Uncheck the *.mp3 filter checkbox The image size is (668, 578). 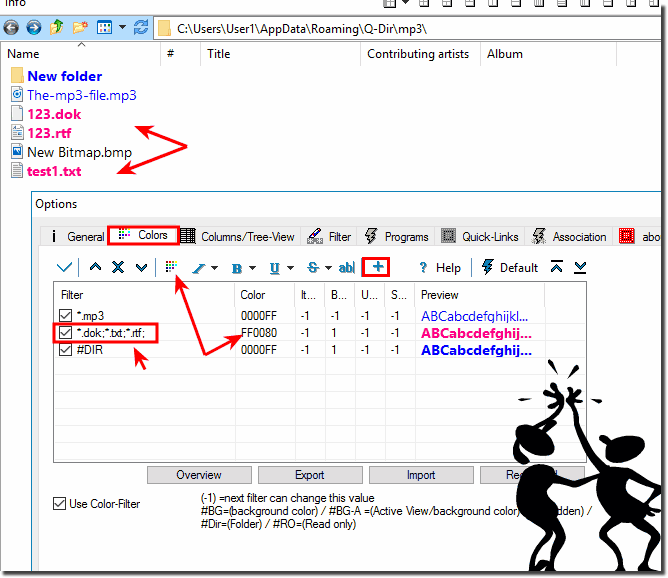pyautogui.click(x=65, y=316)
